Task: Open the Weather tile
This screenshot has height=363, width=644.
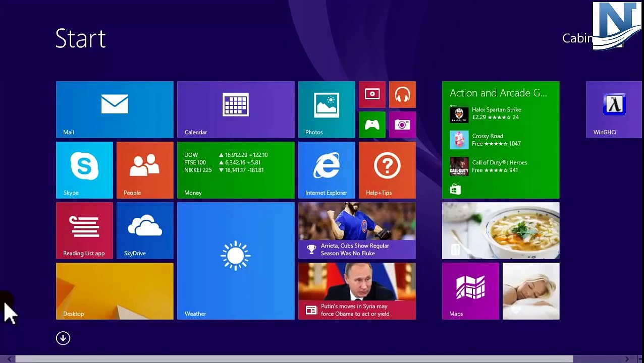Action: [x=236, y=261]
